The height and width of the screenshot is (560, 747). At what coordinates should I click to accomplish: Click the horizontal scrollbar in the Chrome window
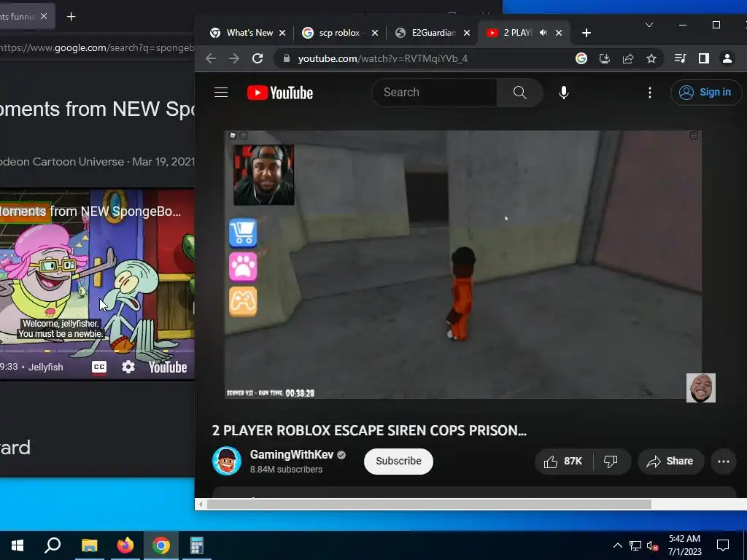pyautogui.click(x=429, y=505)
